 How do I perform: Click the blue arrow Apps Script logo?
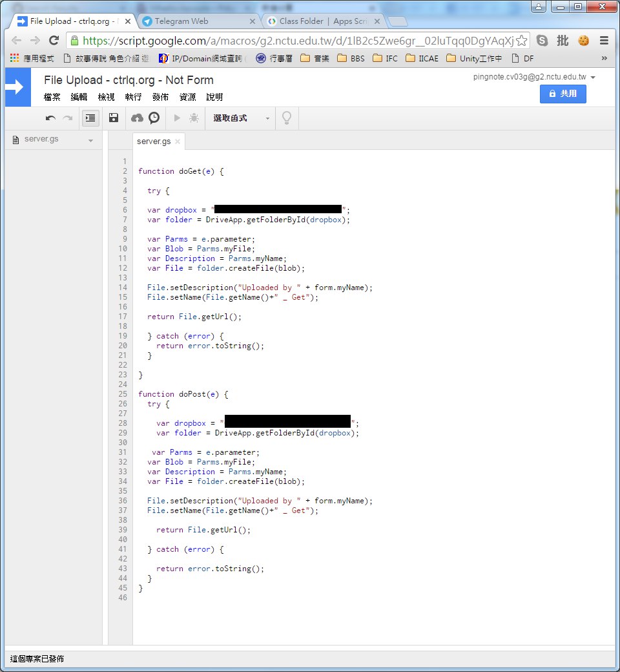coord(18,87)
